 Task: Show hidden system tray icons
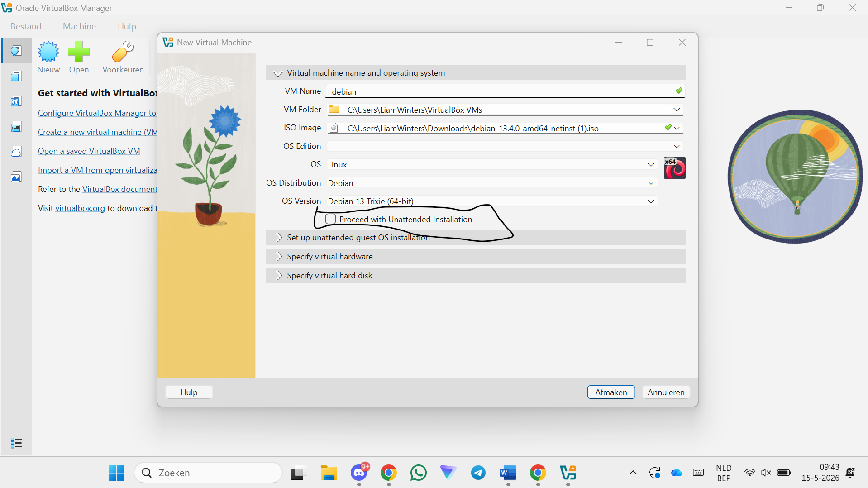click(x=633, y=473)
